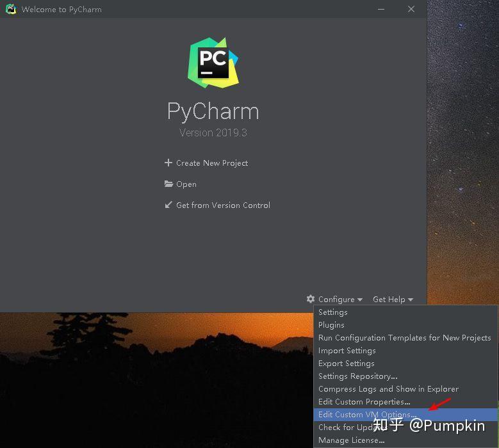Screen dimensions: 499x448
Task: Select Edit Custom VM Options...
Action: pyautogui.click(x=405, y=415)
